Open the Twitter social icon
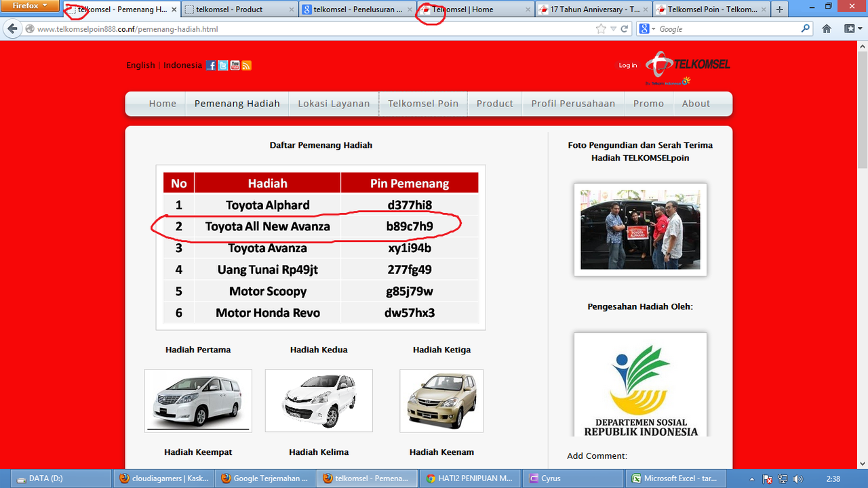The image size is (868, 488). coord(222,65)
